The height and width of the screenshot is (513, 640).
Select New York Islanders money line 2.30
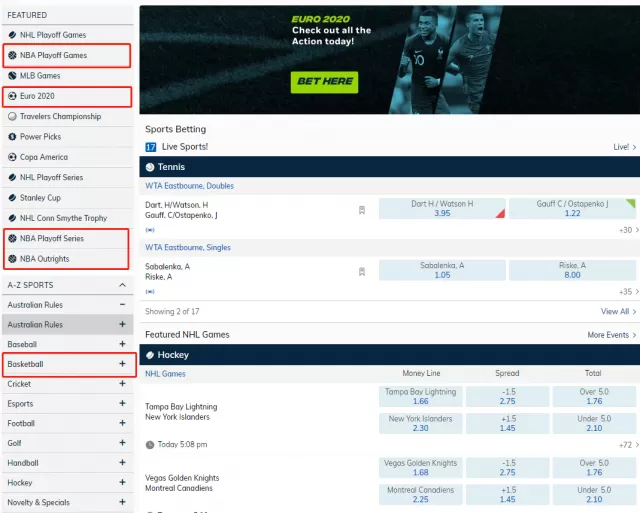(x=420, y=423)
